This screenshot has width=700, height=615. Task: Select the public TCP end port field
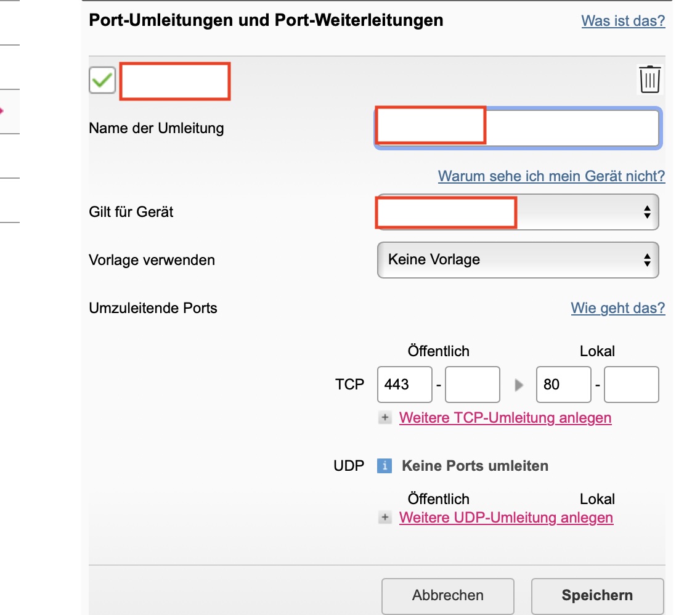(x=472, y=385)
